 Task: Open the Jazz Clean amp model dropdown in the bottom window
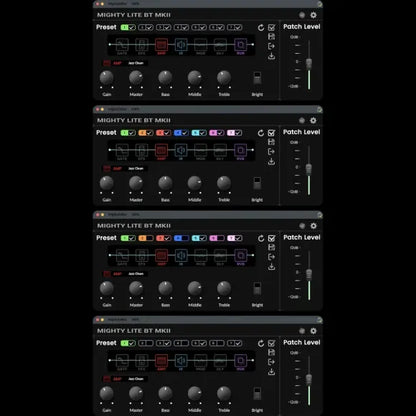coord(136,379)
